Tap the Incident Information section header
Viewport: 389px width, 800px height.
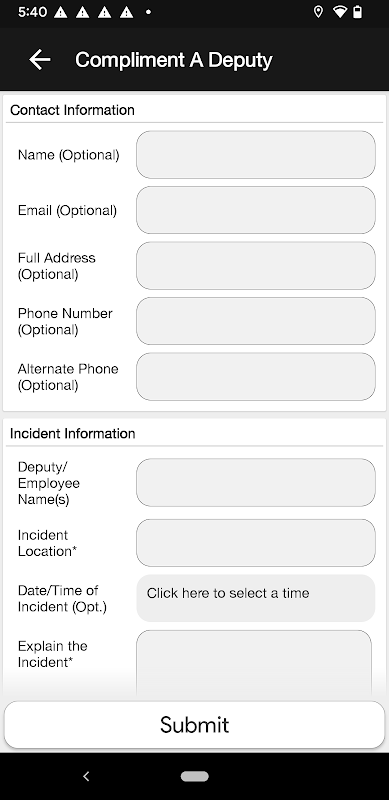tap(72, 434)
